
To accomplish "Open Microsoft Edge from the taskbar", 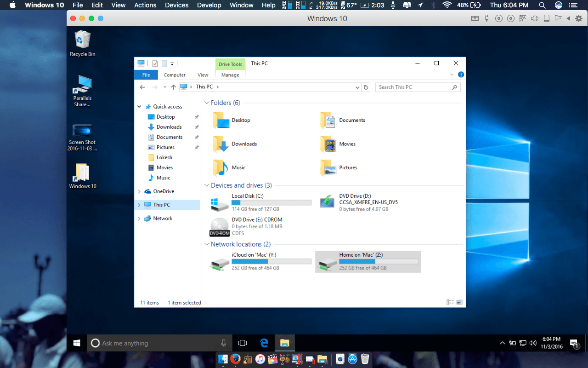I will click(x=264, y=343).
